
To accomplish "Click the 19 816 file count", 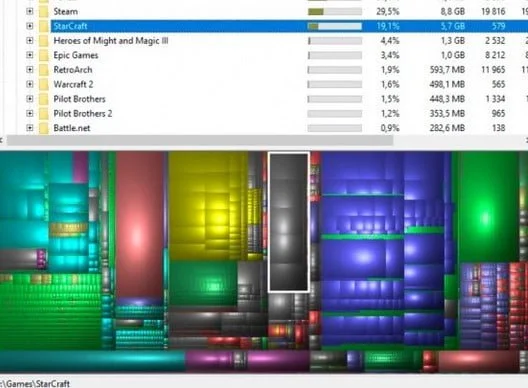I will click(x=493, y=11).
